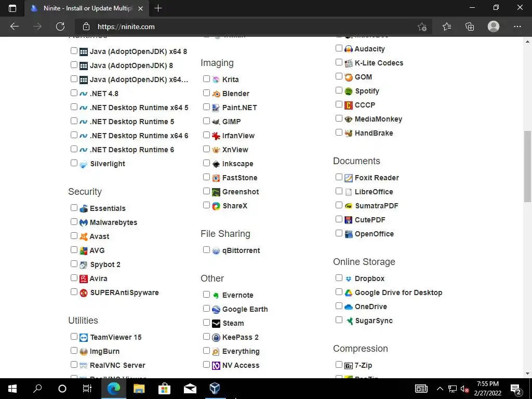
Task: Select the qBittorrent checkbox
Action: tap(206, 250)
